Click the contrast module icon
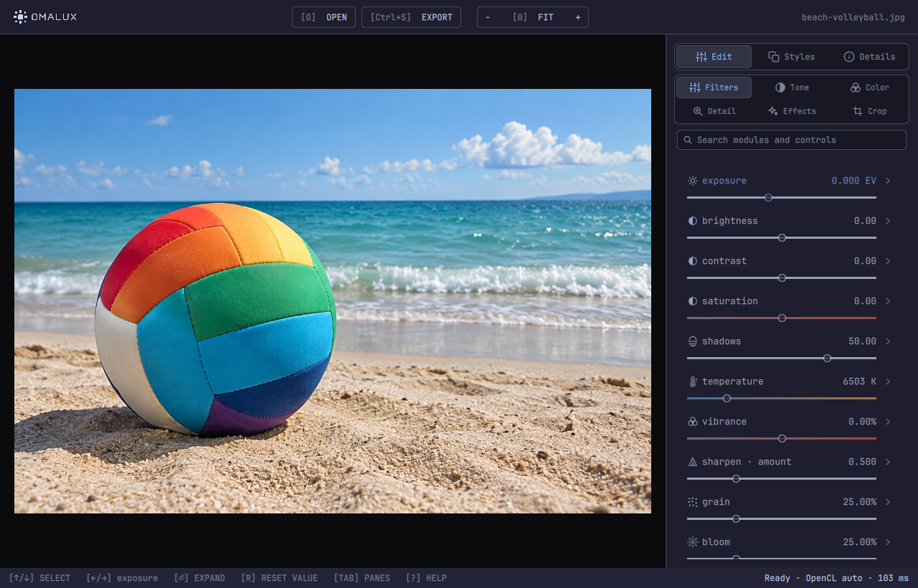Image resolution: width=918 pixels, height=588 pixels. [692, 261]
